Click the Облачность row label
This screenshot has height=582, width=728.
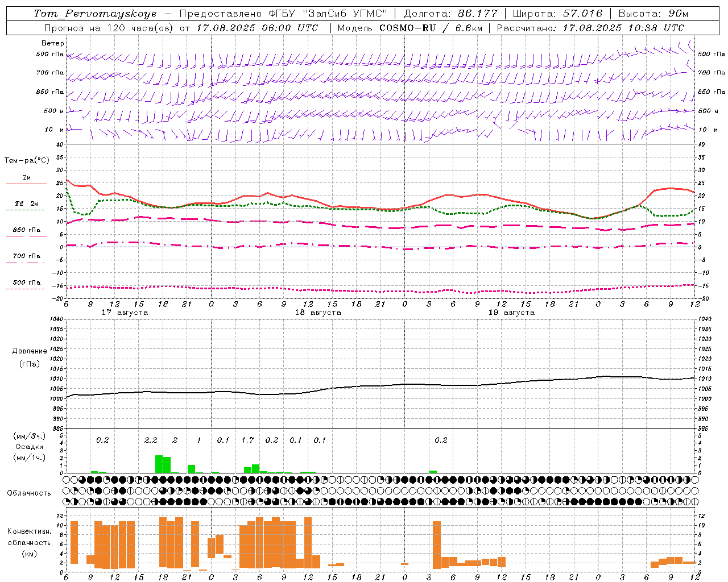(29, 493)
